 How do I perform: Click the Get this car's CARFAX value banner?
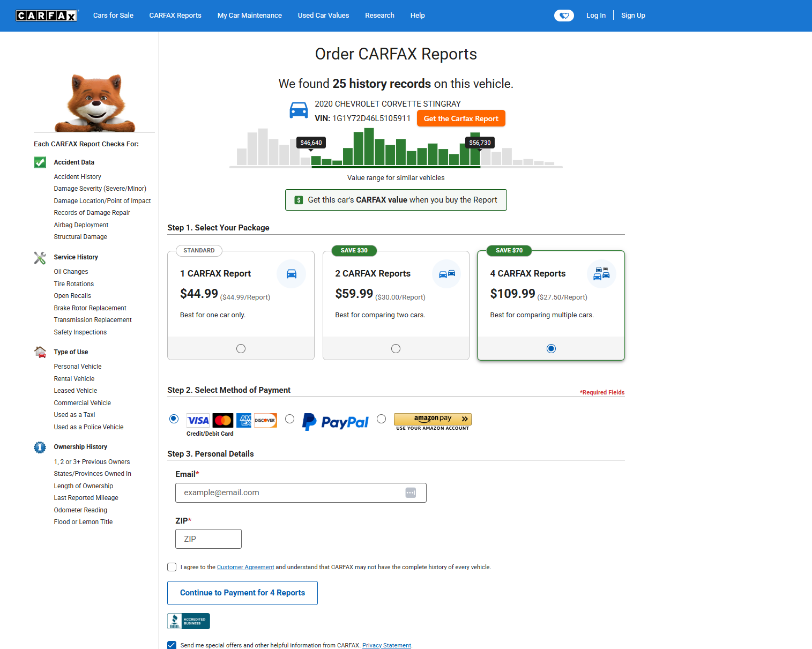(396, 200)
